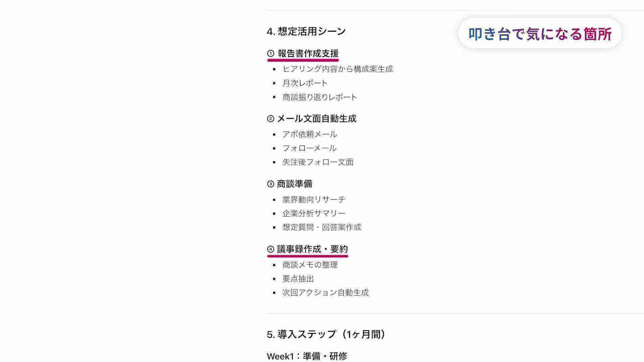The height and width of the screenshot is (362, 644).
Task: Select the 月次レポート bullet item
Action: [305, 83]
